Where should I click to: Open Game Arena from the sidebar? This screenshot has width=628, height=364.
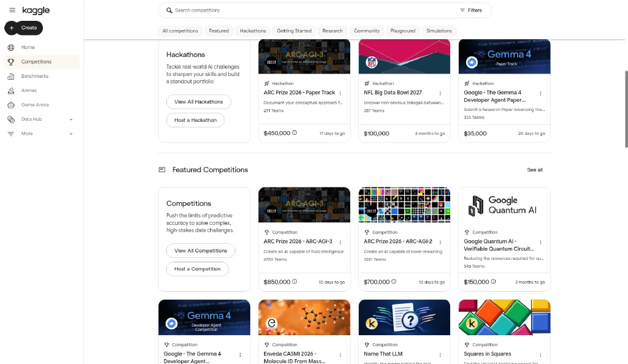tap(35, 105)
